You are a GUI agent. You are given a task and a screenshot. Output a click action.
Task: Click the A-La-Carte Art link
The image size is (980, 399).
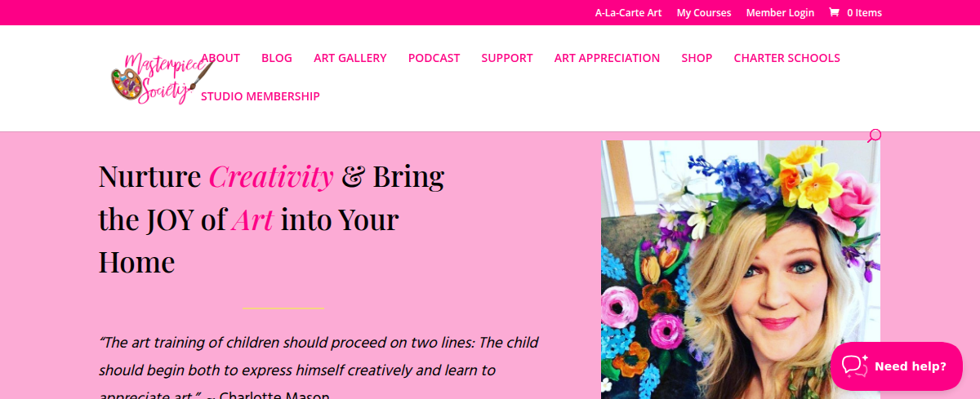click(628, 12)
